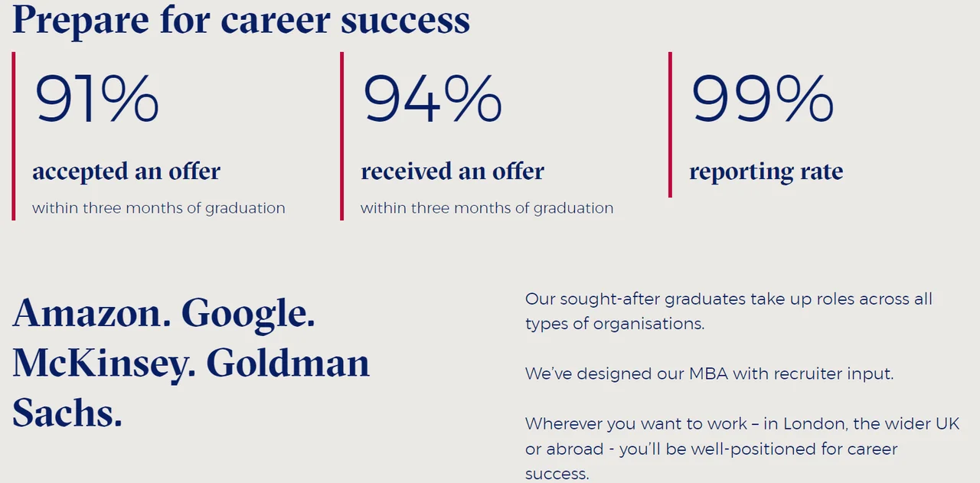Select the "received an offer" label

coord(452,171)
